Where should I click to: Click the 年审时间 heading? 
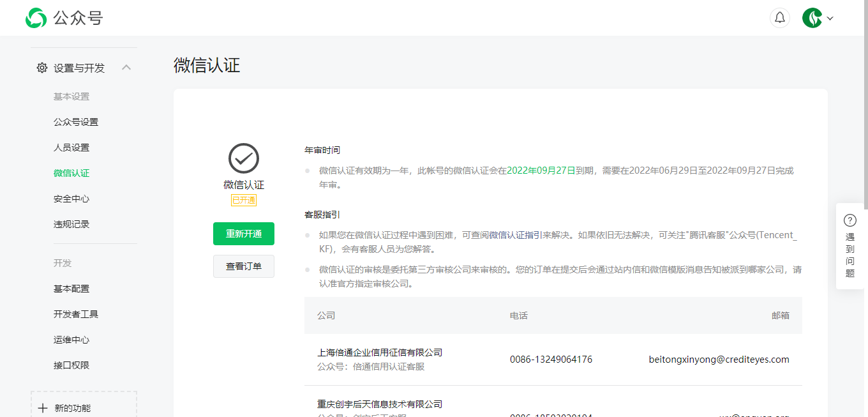(x=322, y=150)
